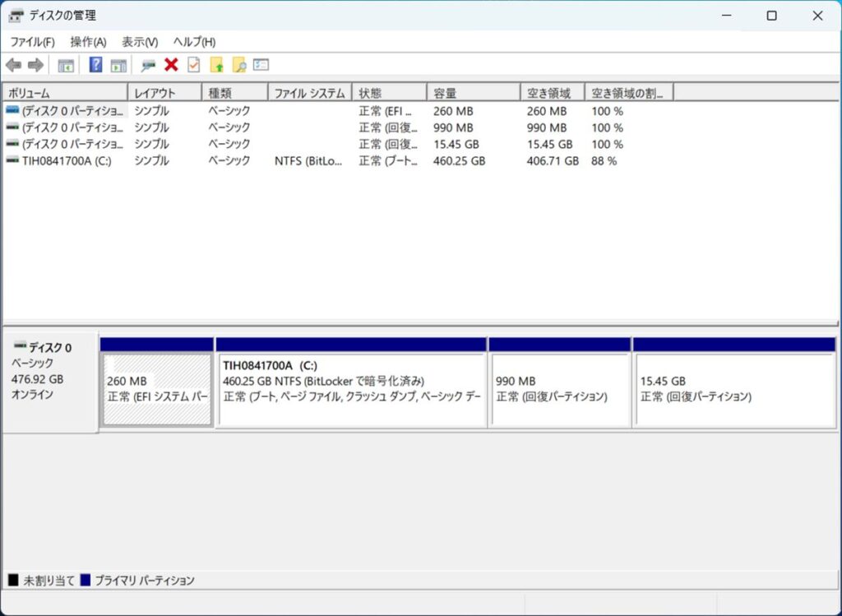Click the blue プライマリ パーティション legend swatch
The image size is (842, 616).
[x=86, y=580]
